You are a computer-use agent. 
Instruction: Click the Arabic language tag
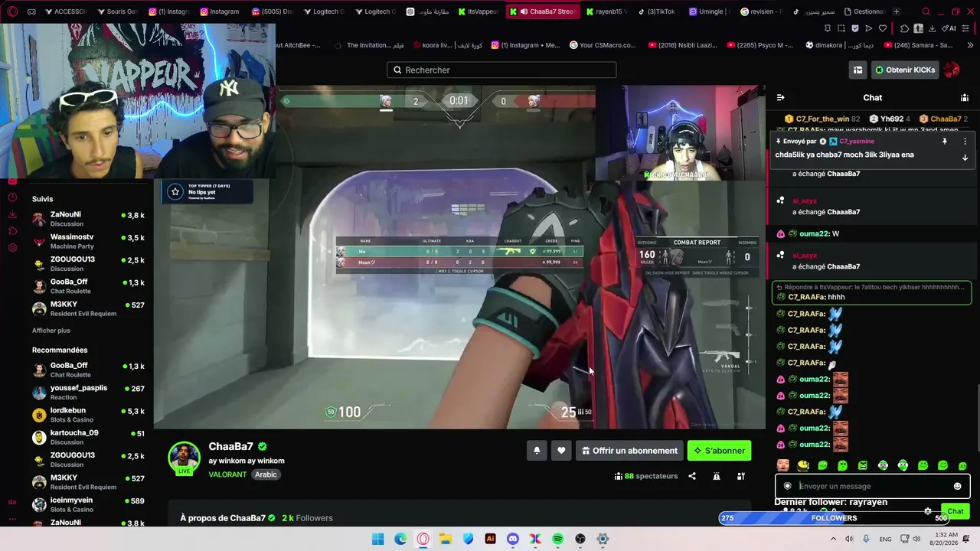(x=266, y=474)
